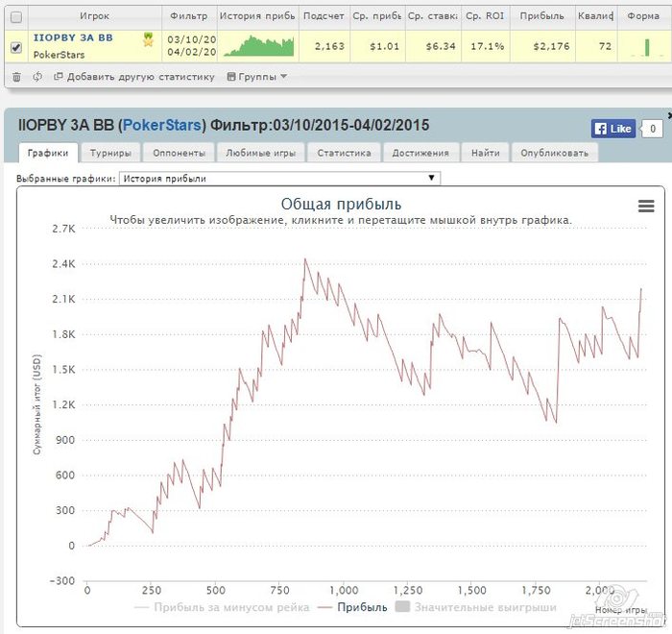Click the trash delete icon below the table
This screenshot has width=672, height=634.
[x=16, y=77]
